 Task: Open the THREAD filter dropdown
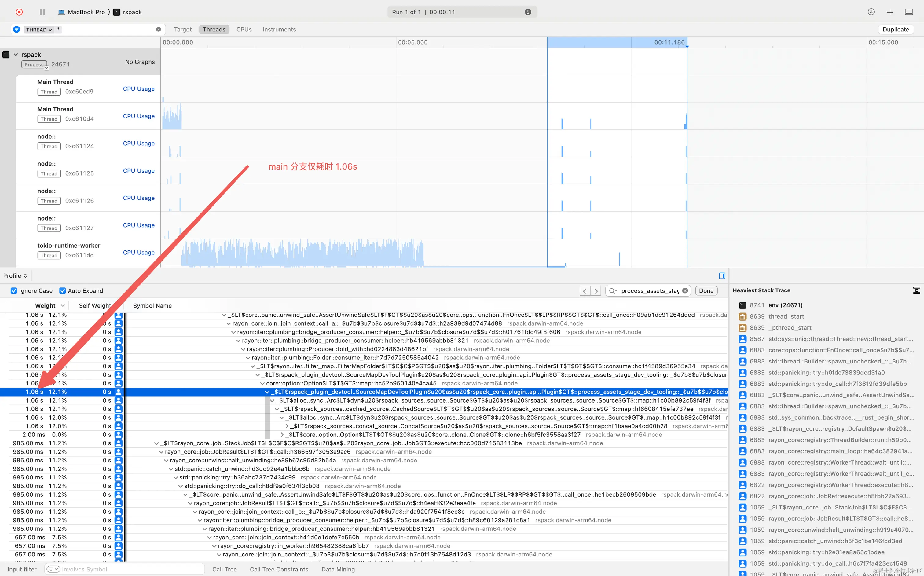39,30
